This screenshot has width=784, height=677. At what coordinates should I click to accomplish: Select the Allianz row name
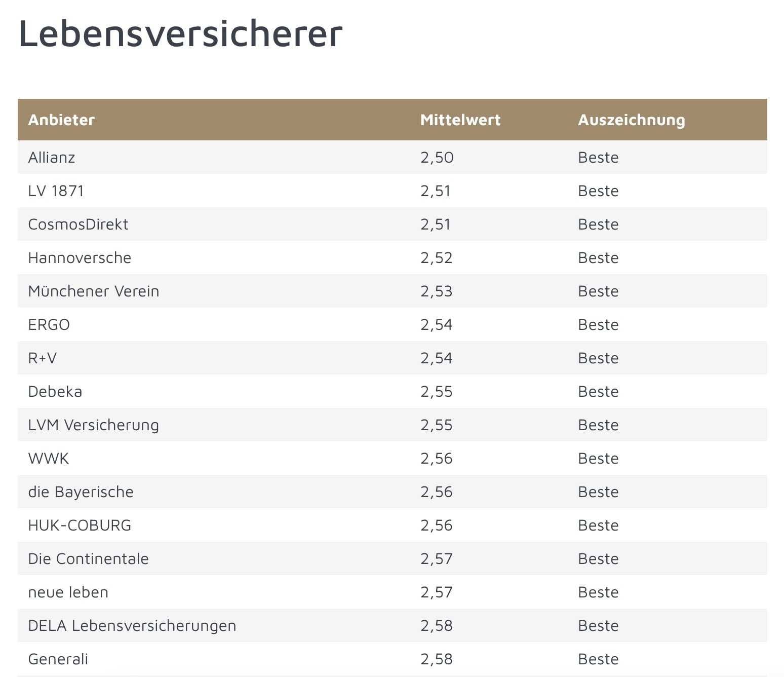tap(52, 158)
